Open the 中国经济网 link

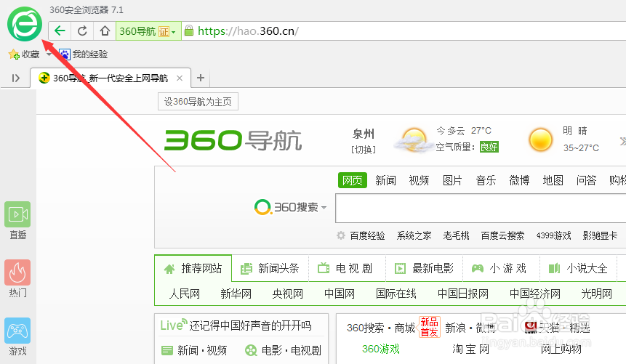535,294
